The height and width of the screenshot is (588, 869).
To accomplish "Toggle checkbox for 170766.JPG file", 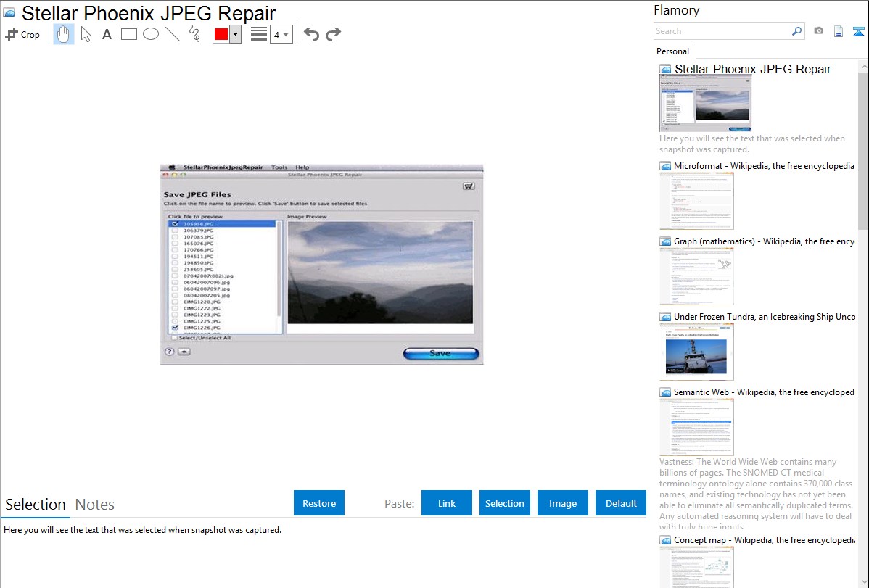I will click(175, 250).
